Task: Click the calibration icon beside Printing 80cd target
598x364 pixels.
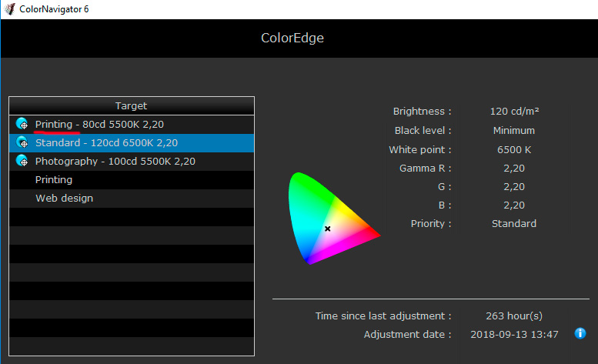Action: click(22, 124)
